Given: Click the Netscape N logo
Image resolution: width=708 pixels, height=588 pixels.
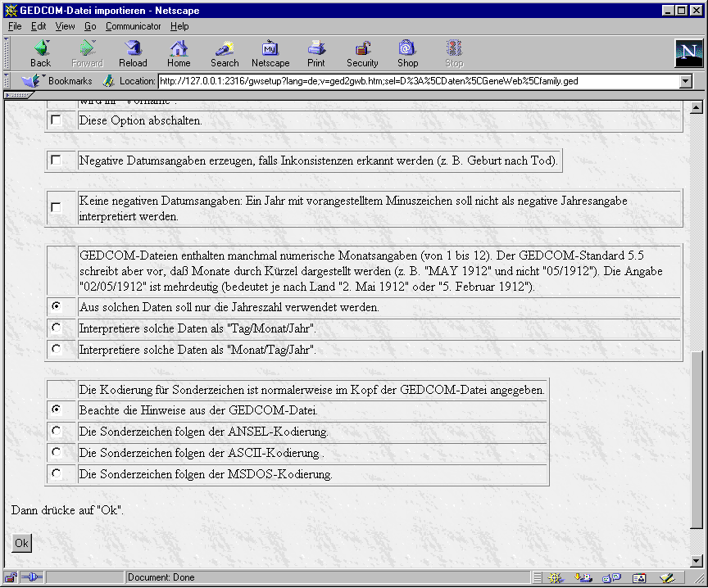Looking at the screenshot, I should (688, 52).
